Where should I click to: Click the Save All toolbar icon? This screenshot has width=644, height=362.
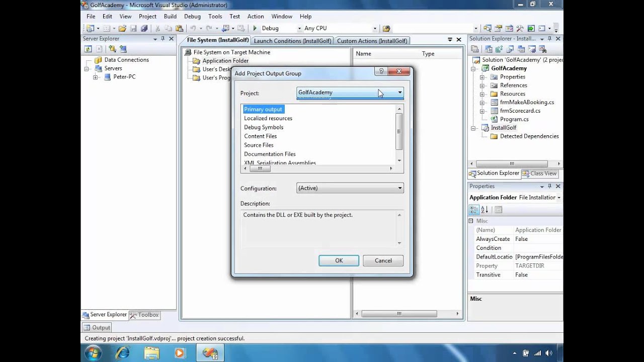click(x=144, y=29)
